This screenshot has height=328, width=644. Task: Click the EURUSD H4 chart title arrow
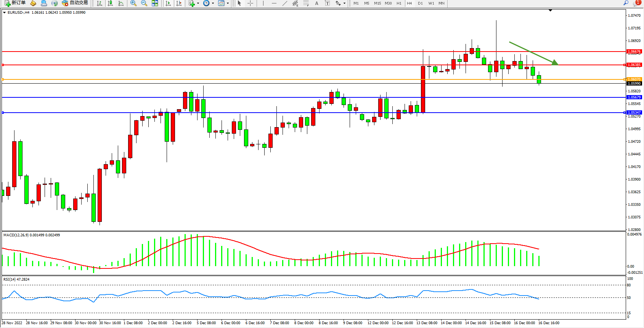pos(4,13)
